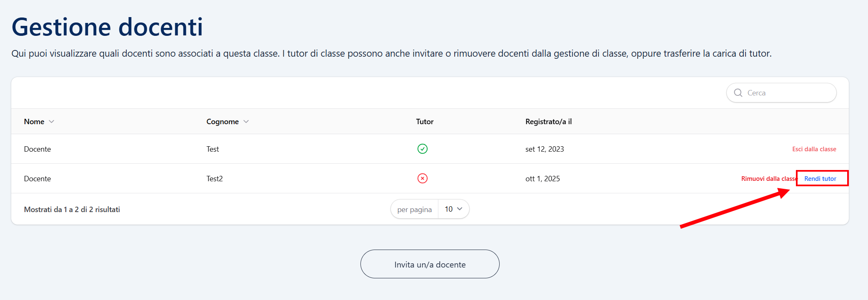Click red X tutor icon for Test2
The image size is (868, 300).
(422, 178)
